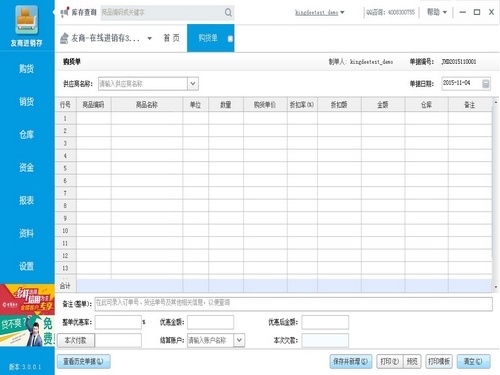Click the 打印 button
Screen dimensions: 500x375
coord(389,361)
